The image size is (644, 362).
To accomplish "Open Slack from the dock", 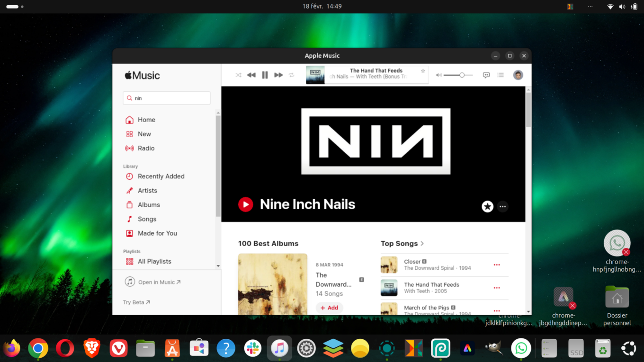I will [253, 349].
